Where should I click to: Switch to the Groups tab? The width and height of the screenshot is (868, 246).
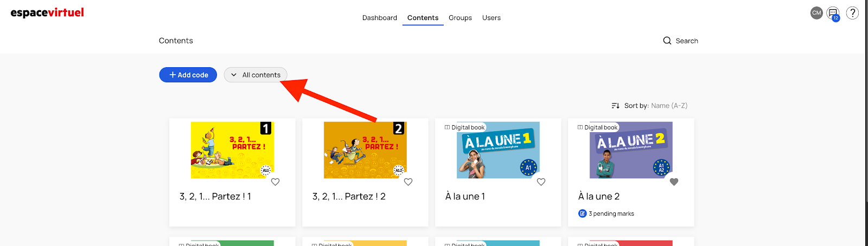click(x=460, y=18)
